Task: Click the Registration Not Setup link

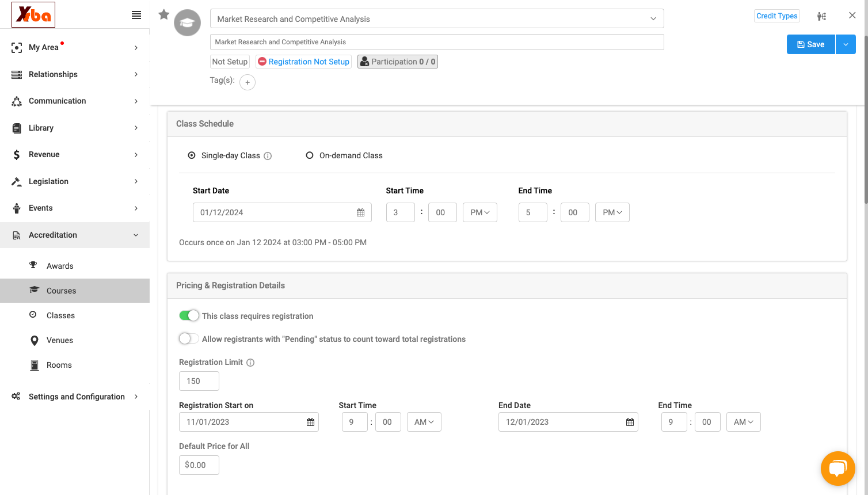Action: (x=303, y=62)
